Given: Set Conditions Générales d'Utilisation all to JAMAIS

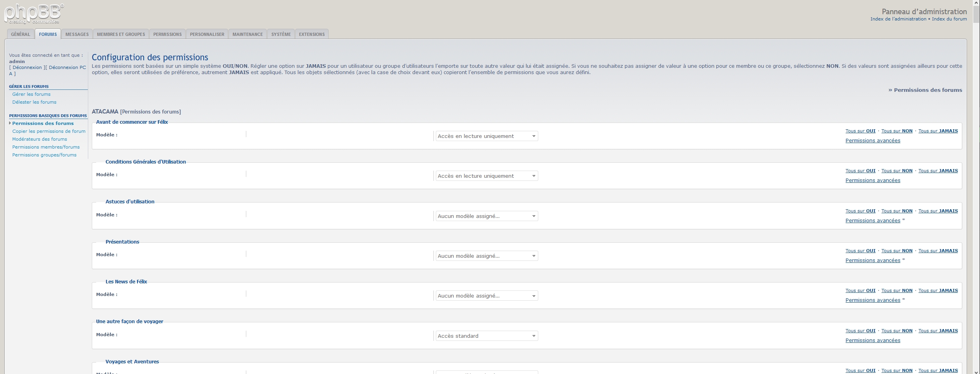Looking at the screenshot, I should click(938, 171).
